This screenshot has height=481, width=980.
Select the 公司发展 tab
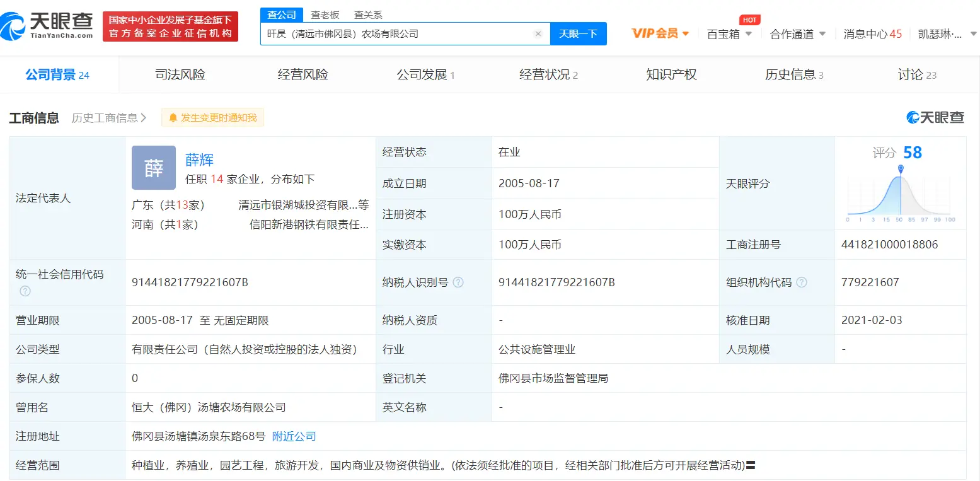point(425,75)
